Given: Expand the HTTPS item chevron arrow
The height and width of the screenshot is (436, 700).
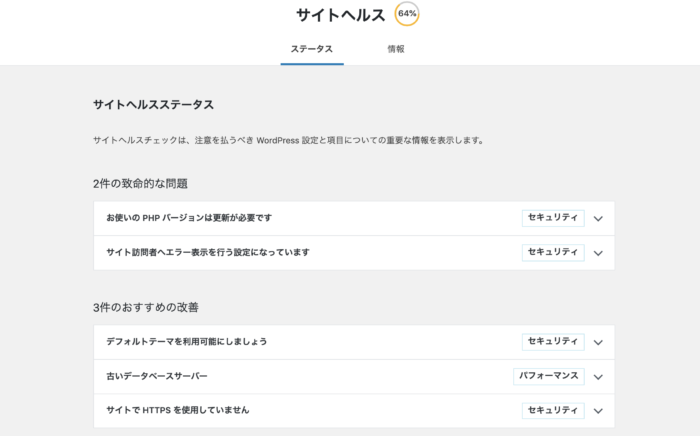Looking at the screenshot, I should coord(598,411).
